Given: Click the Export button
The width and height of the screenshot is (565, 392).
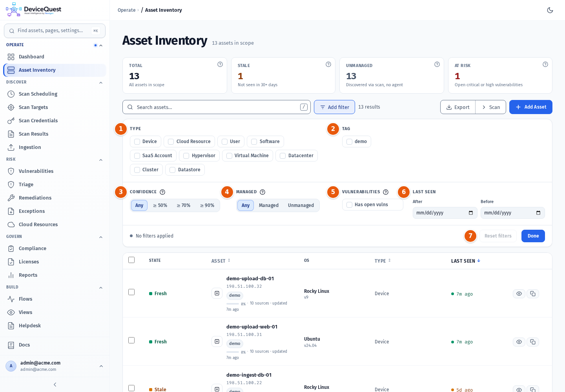Looking at the screenshot, I should (458, 107).
